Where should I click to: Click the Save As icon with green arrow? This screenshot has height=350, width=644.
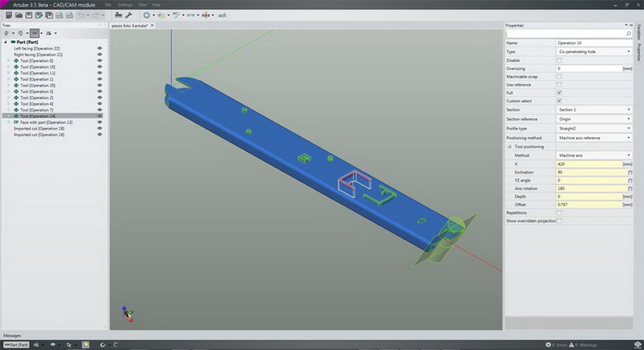39,15
